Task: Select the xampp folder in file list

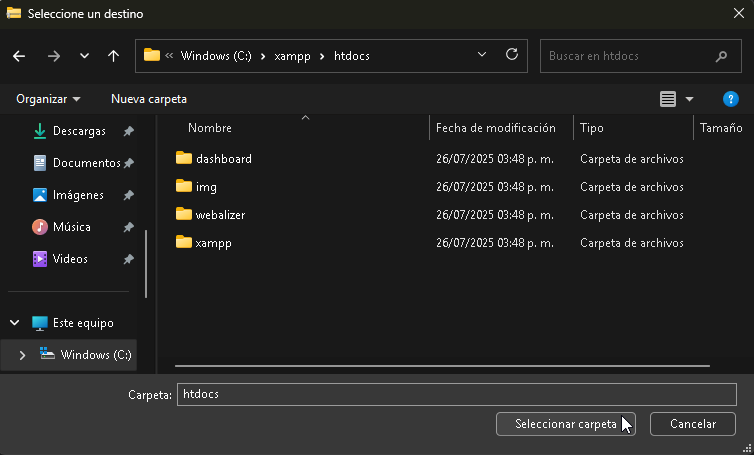Action: coord(214,243)
